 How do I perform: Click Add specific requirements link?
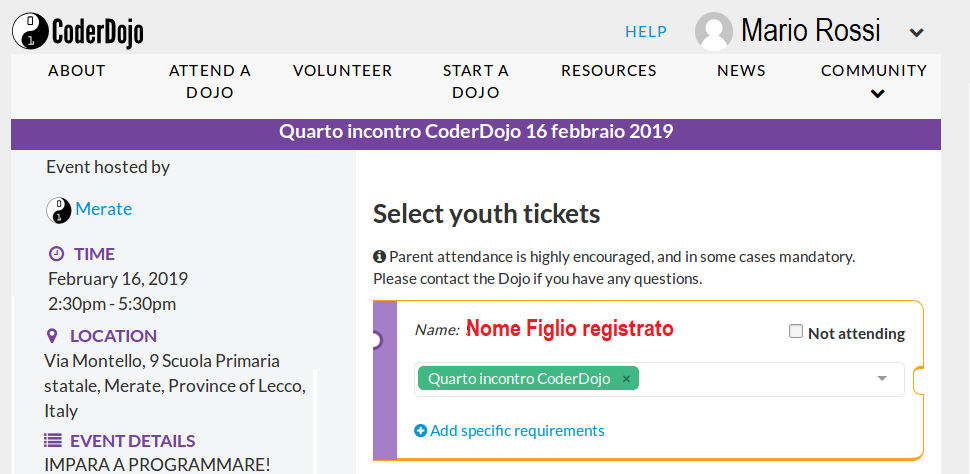[x=517, y=430]
